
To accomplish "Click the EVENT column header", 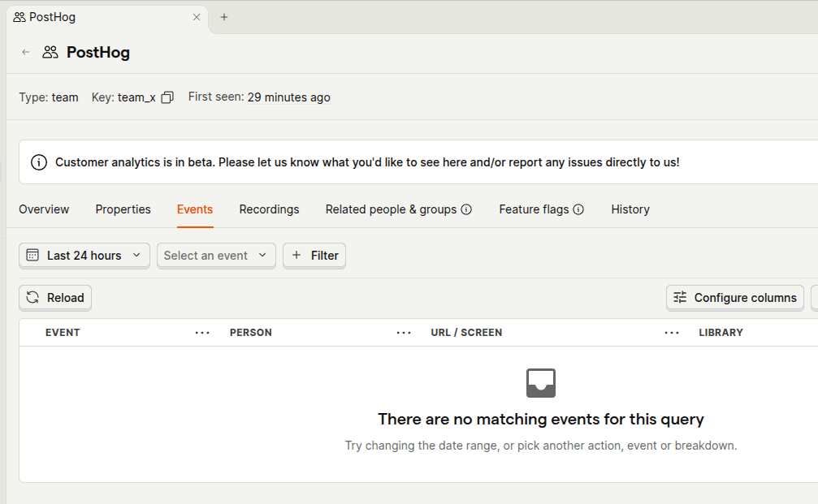I will (x=63, y=333).
